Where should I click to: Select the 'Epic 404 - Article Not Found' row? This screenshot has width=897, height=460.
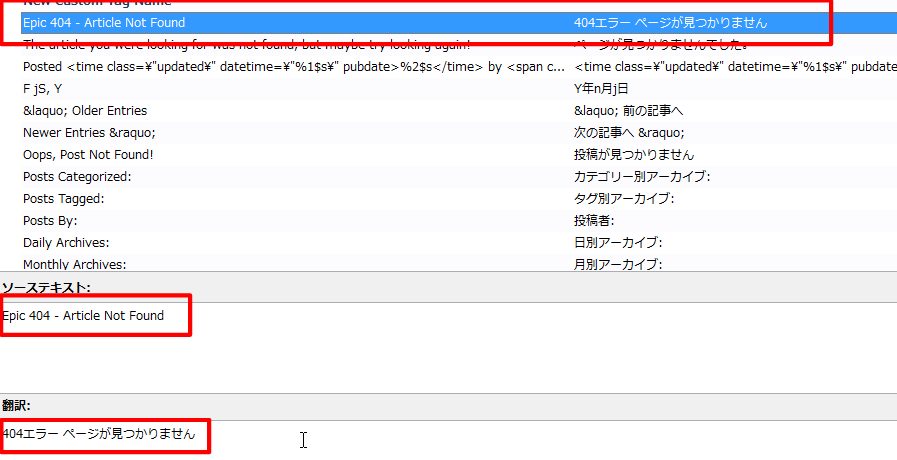click(104, 22)
